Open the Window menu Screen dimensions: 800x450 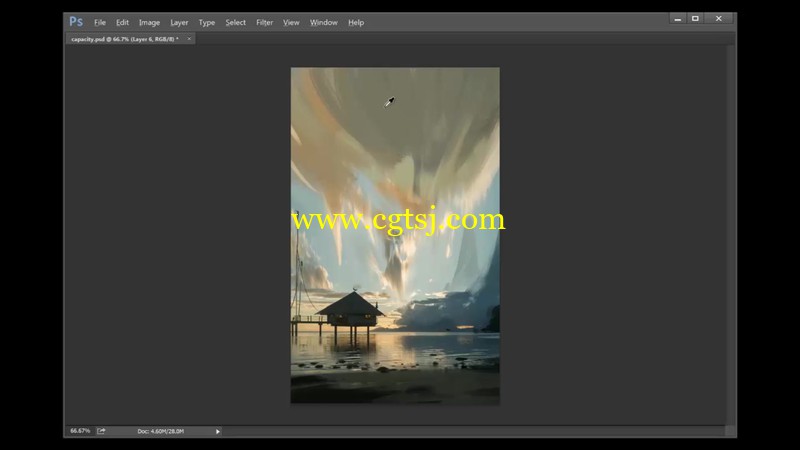pos(323,22)
